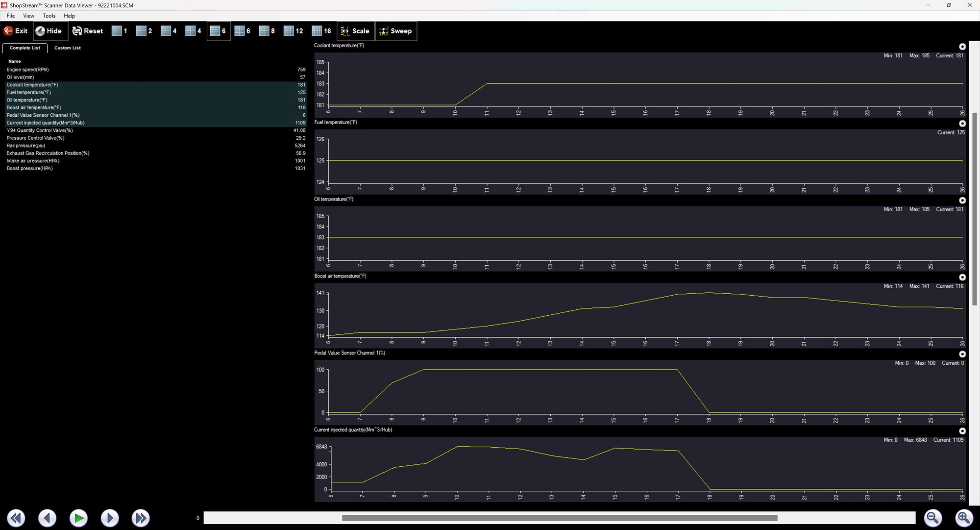Select the 8-graph grid layout
Screen dimensions: 980x530
click(267, 31)
